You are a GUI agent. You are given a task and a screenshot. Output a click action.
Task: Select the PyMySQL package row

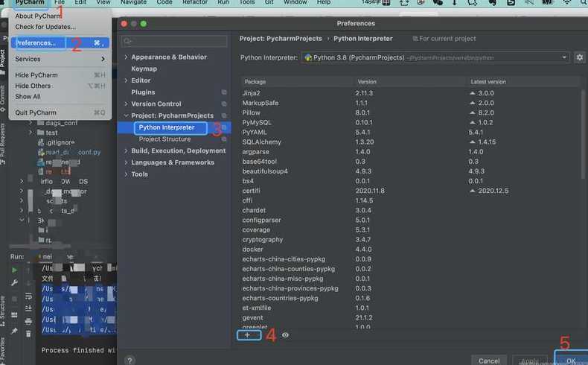click(411, 122)
